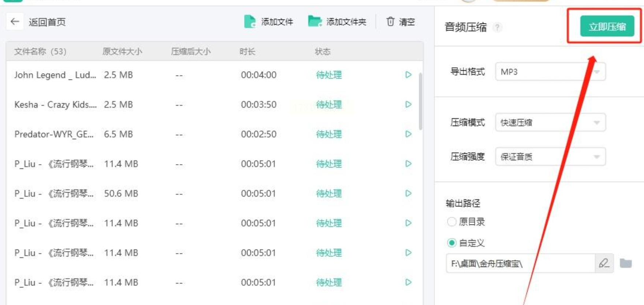Click the back arrow icon
Image resolution: width=644 pixels, height=305 pixels.
tap(15, 22)
